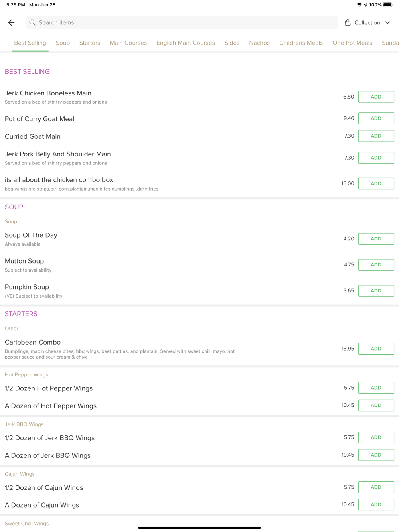
Task: Tap the back arrow icon
Action: tap(11, 23)
